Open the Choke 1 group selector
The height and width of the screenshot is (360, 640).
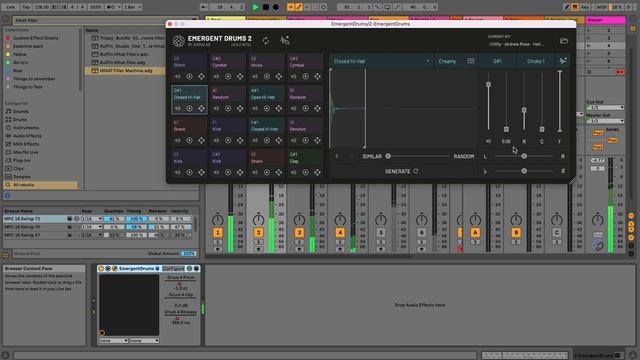[536, 61]
